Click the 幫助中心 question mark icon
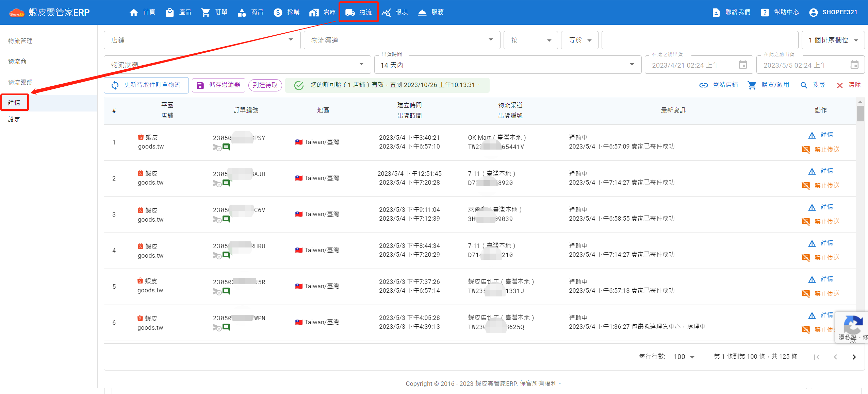868x394 pixels. point(765,13)
